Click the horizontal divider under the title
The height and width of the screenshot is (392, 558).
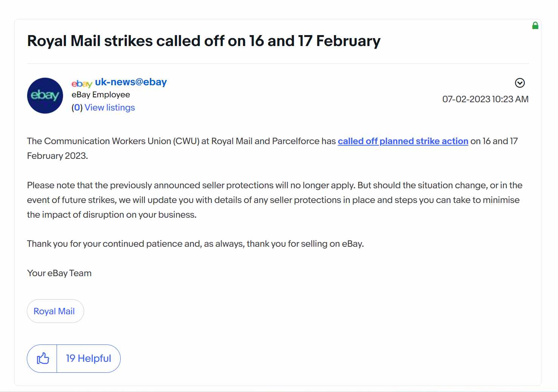coord(278,63)
